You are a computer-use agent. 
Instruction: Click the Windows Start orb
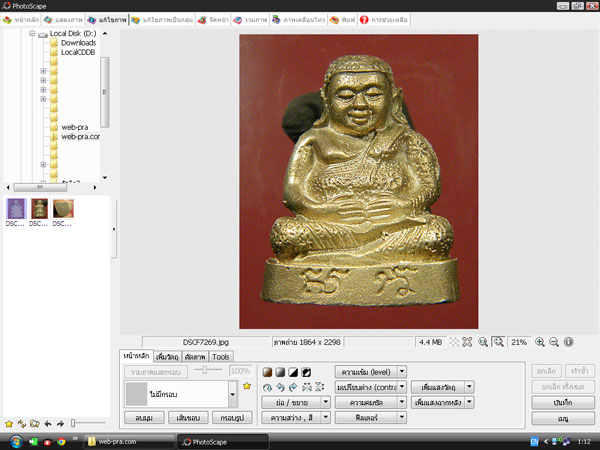click(16, 442)
